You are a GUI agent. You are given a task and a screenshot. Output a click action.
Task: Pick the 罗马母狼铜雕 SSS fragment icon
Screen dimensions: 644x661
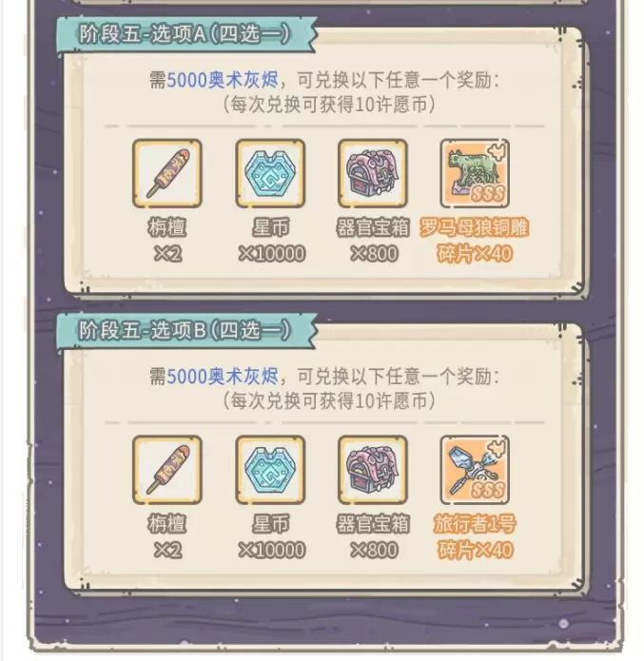pos(475,173)
